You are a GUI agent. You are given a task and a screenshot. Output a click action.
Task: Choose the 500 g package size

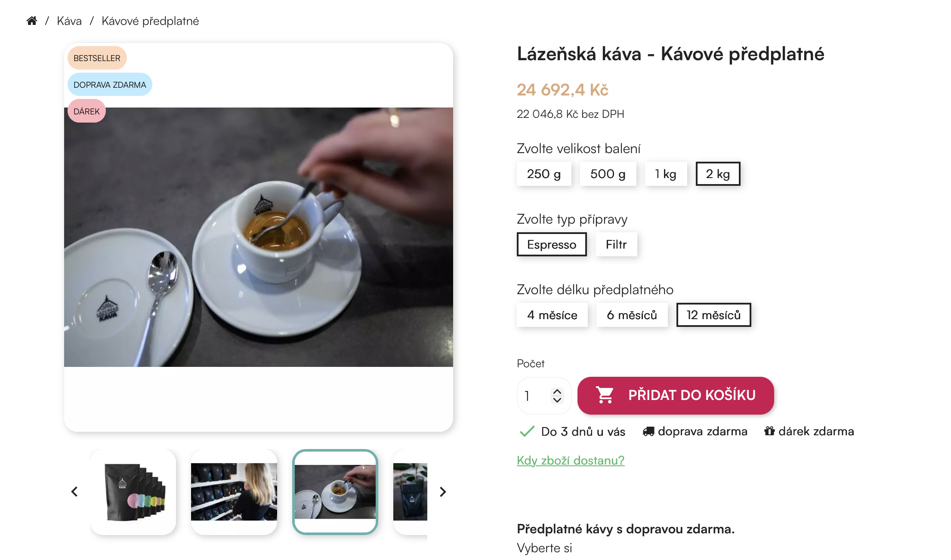tap(608, 174)
